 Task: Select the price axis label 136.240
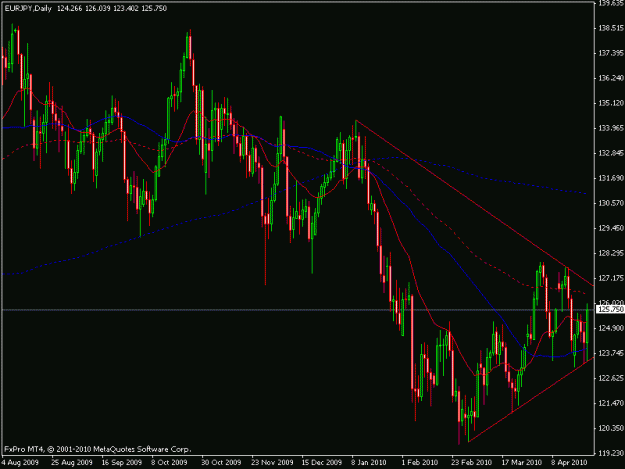coord(611,78)
